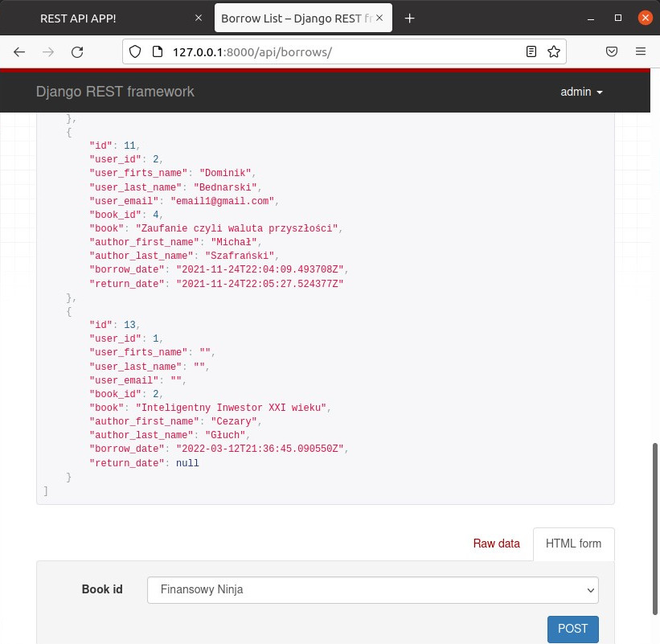Open the Book id select box
660x644 pixels.
(x=373, y=589)
